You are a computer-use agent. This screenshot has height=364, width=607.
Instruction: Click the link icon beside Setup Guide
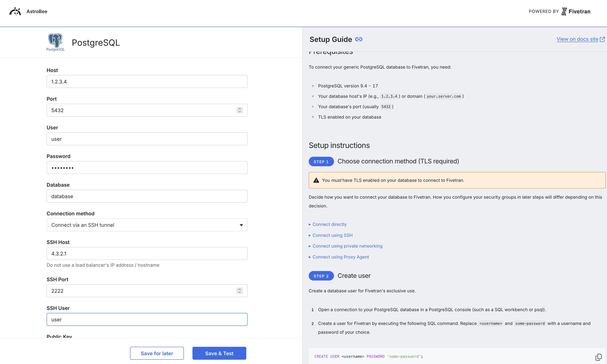[x=359, y=39]
